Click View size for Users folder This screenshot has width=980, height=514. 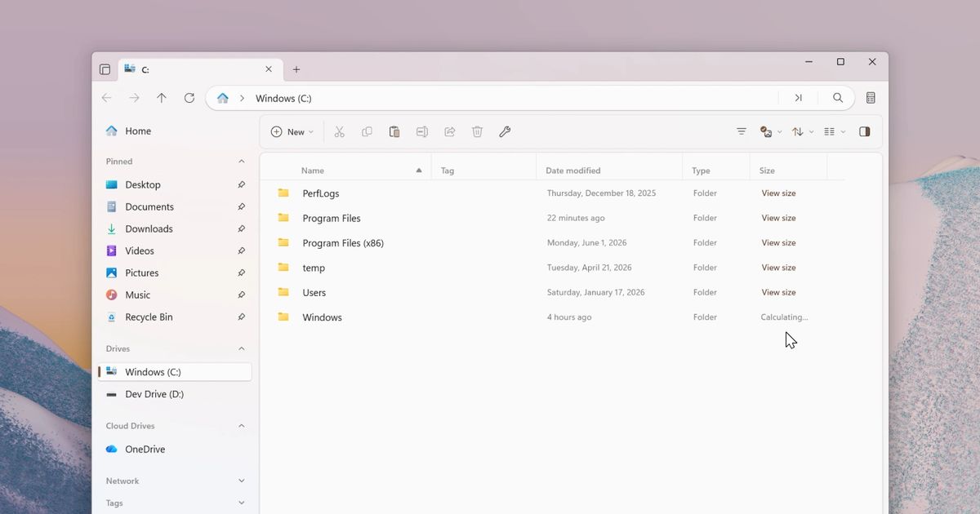pyautogui.click(x=778, y=292)
